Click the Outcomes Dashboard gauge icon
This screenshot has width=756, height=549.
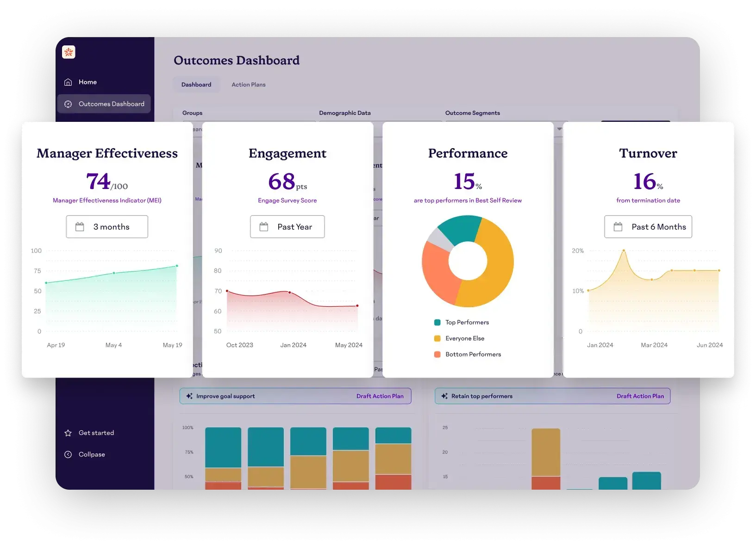pos(68,104)
